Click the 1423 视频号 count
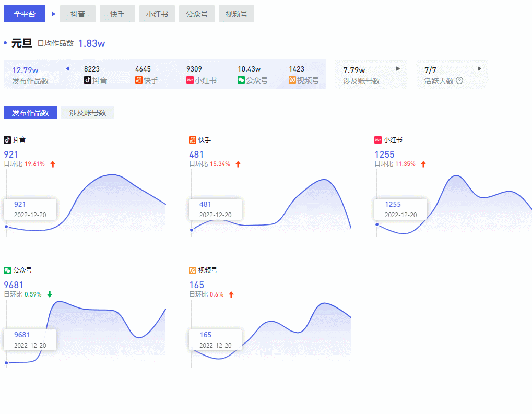This screenshot has height=414, width=532. (x=297, y=69)
